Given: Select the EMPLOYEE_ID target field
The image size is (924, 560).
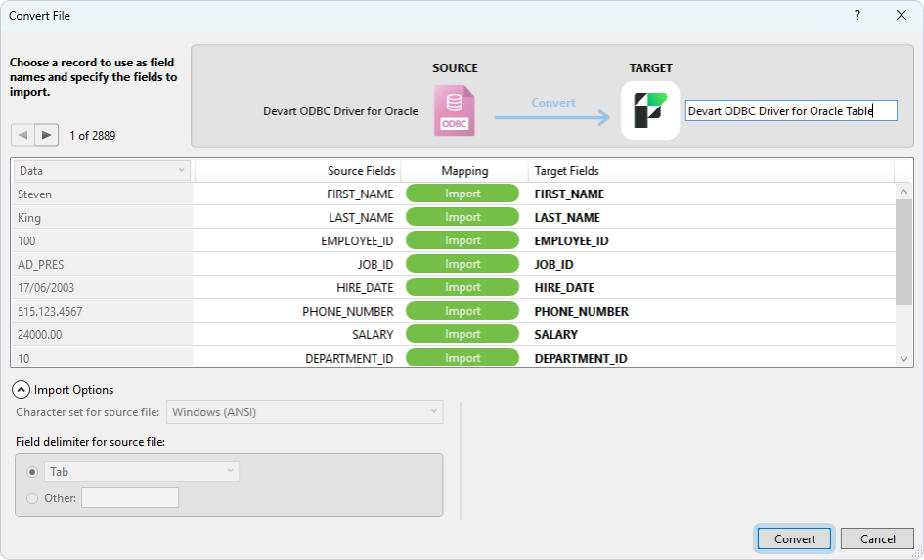Looking at the screenshot, I should pos(571,241).
